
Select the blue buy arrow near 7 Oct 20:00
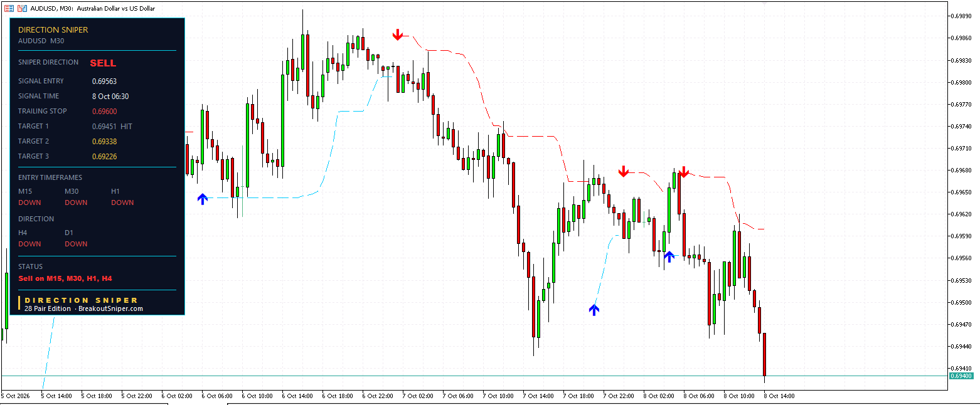coord(594,309)
